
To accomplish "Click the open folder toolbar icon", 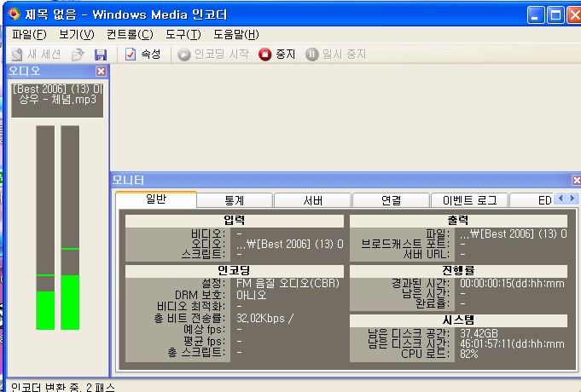I will pos(78,55).
